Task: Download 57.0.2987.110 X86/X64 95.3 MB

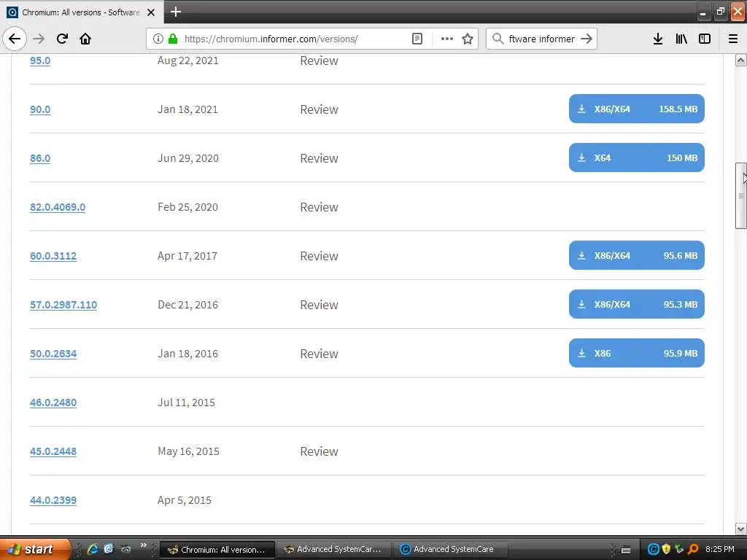Action: (x=636, y=304)
